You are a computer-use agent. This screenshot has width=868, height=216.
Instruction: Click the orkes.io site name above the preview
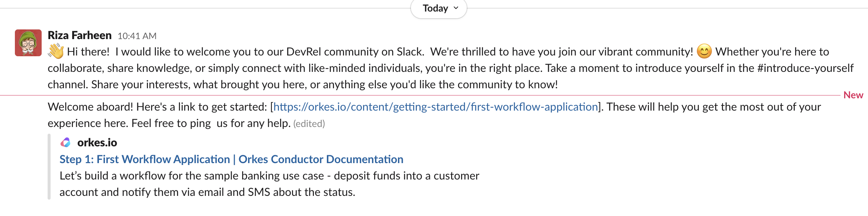pos(97,142)
